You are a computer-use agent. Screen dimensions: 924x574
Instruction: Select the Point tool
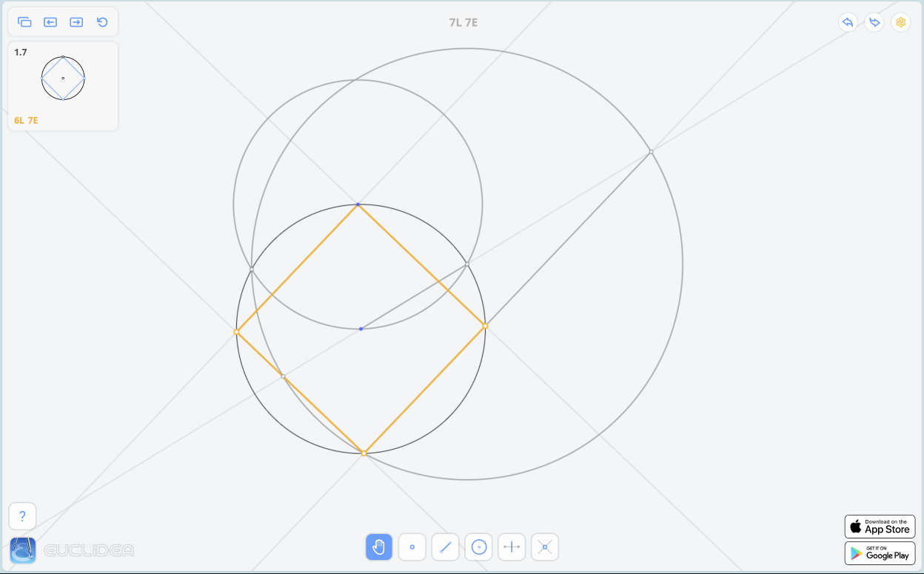tap(412, 547)
